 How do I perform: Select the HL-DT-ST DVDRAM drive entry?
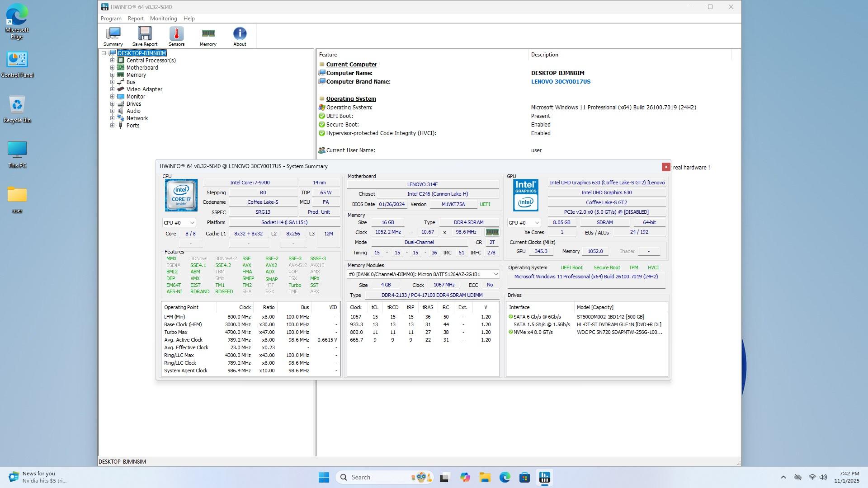click(587, 324)
